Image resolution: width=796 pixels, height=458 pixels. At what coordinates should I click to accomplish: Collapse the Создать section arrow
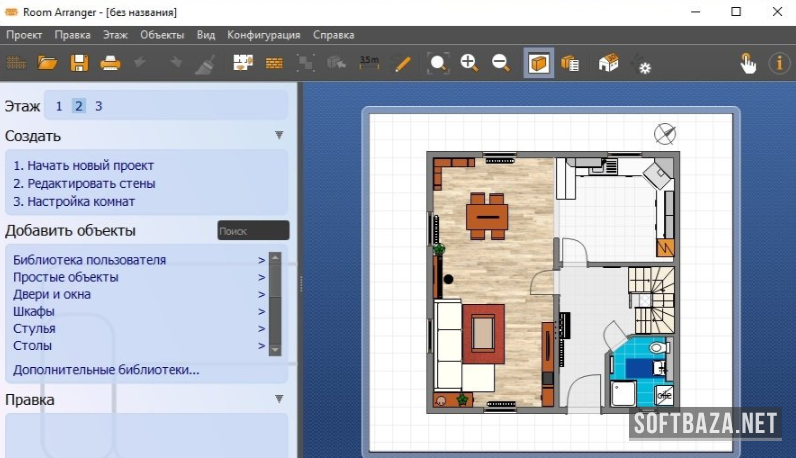[279, 135]
